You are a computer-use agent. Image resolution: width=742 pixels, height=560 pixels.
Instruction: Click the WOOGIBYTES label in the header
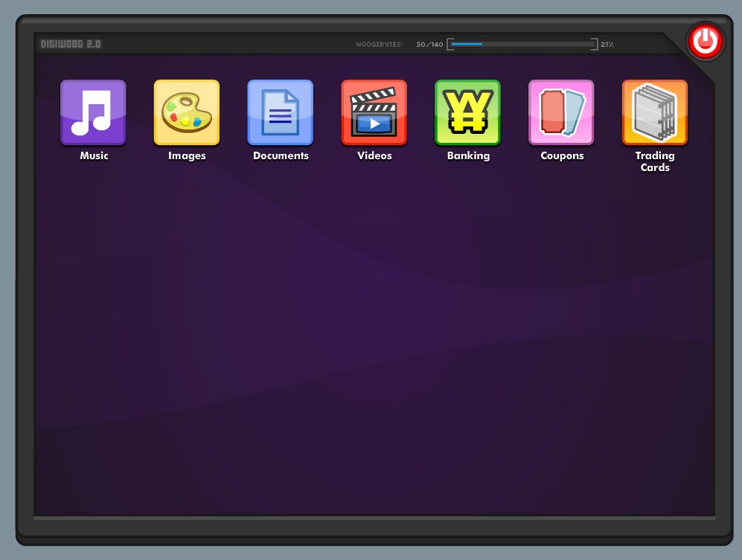pyautogui.click(x=380, y=45)
